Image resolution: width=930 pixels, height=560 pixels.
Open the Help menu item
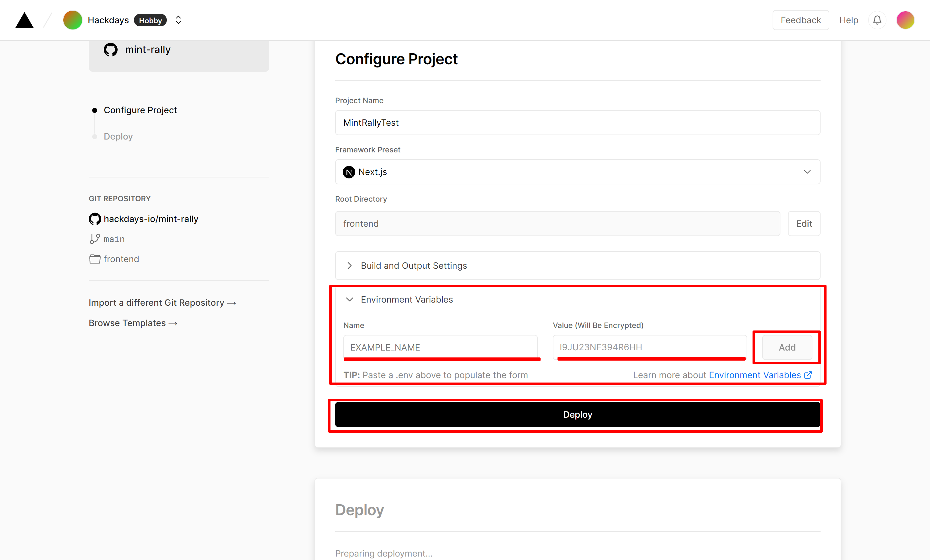tap(848, 20)
